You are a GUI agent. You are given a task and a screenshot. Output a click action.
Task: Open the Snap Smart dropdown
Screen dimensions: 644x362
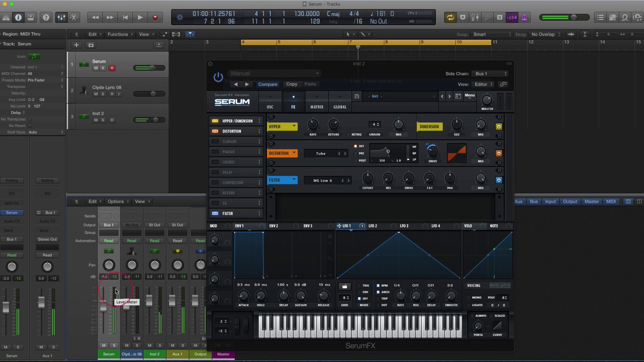[491, 34]
